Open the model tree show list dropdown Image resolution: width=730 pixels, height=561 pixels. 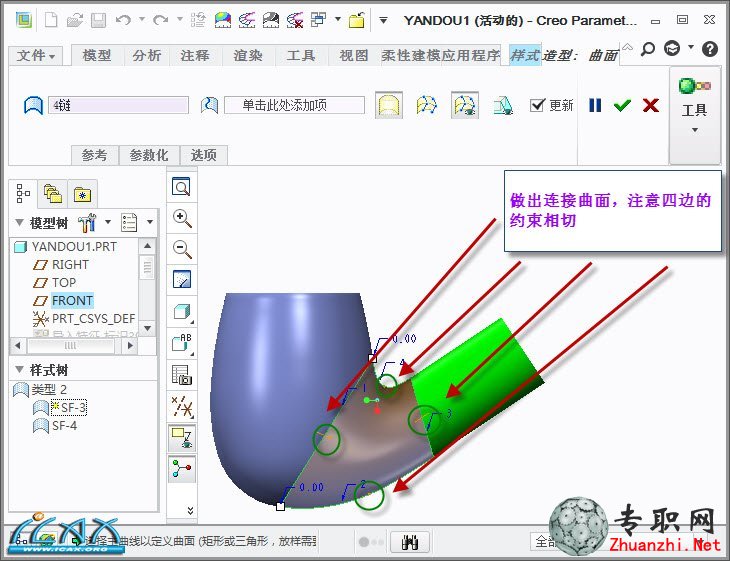(x=136, y=223)
